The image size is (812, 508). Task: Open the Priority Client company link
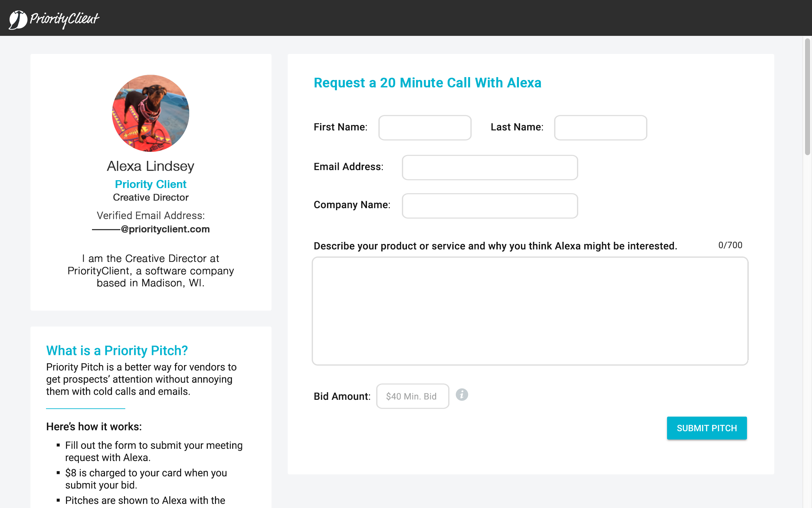tap(150, 184)
